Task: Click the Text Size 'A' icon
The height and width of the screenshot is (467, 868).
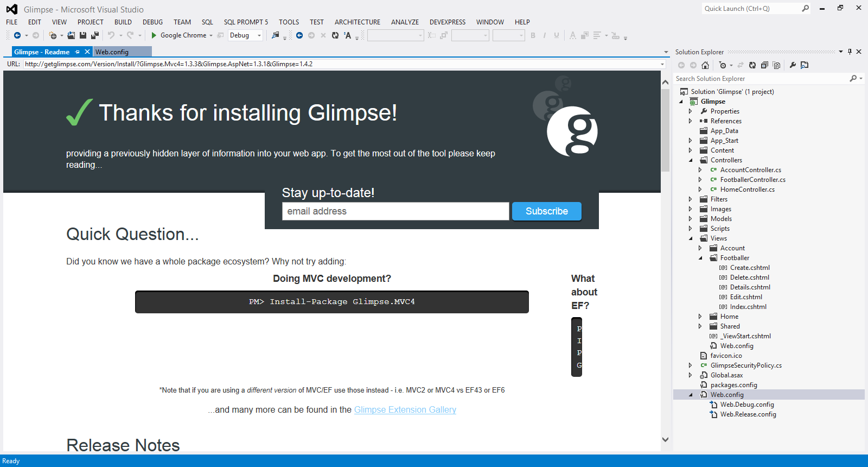Action: pos(348,35)
